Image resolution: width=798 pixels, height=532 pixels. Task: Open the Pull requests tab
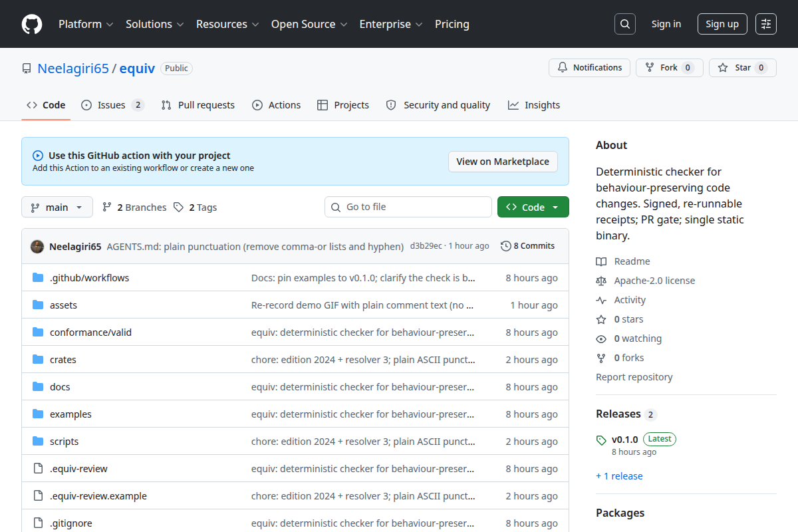[x=198, y=105]
